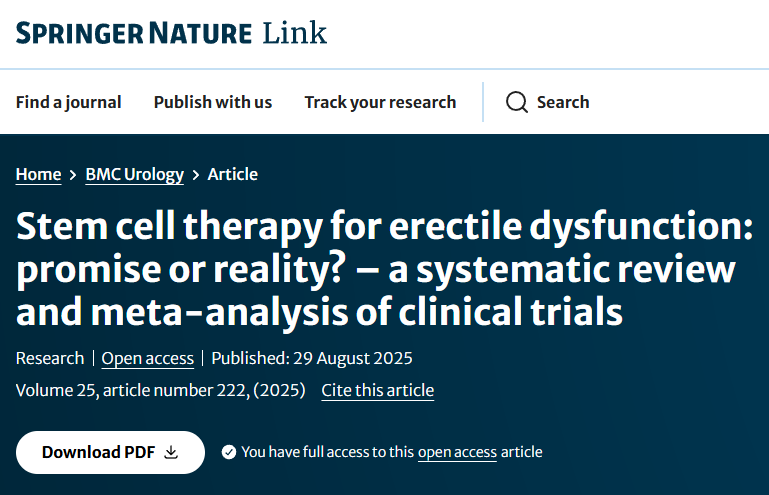Click the download arrow icon beside Download PDF
Screen dimensions: 769x495
click(171, 452)
